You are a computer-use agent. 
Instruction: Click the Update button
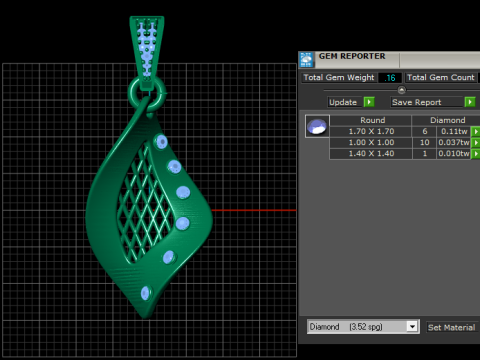click(x=345, y=102)
